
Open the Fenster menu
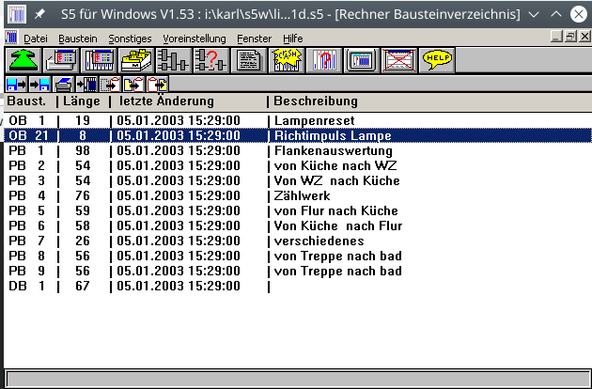(254, 39)
